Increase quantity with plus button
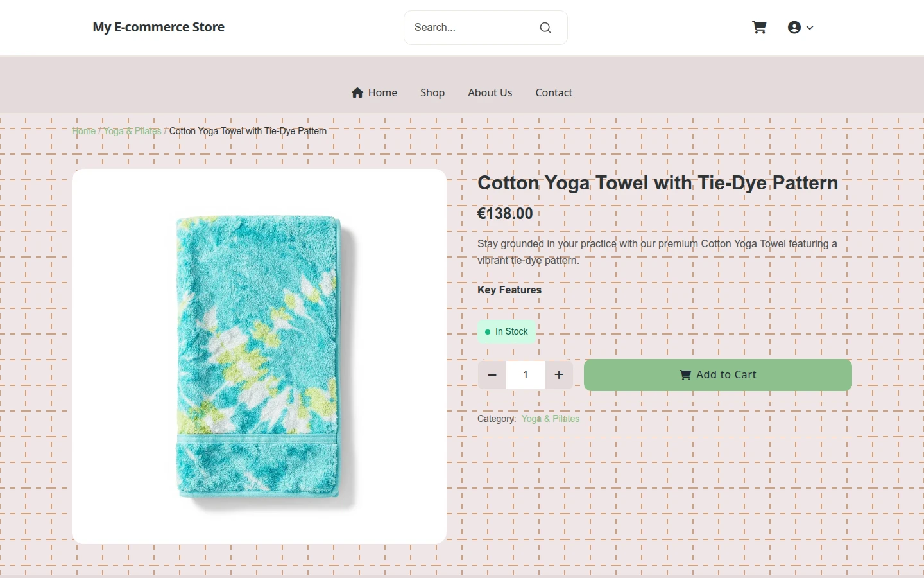Image resolution: width=924 pixels, height=578 pixels. [x=559, y=375]
